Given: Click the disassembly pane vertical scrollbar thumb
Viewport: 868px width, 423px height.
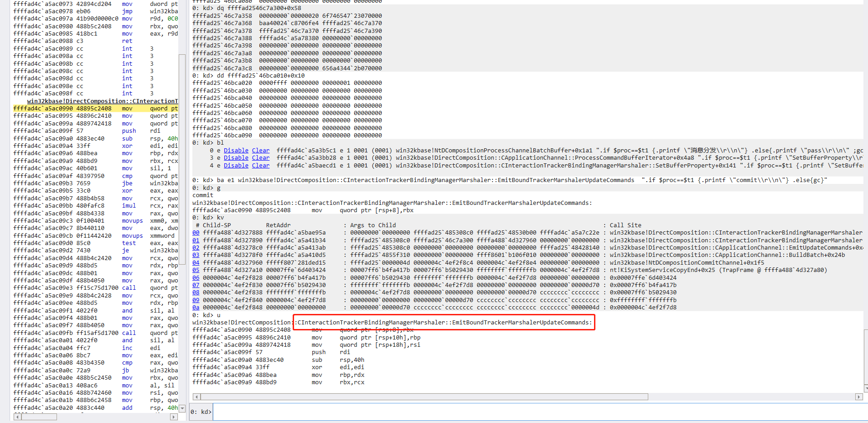Looking at the screenshot, I should [182, 160].
